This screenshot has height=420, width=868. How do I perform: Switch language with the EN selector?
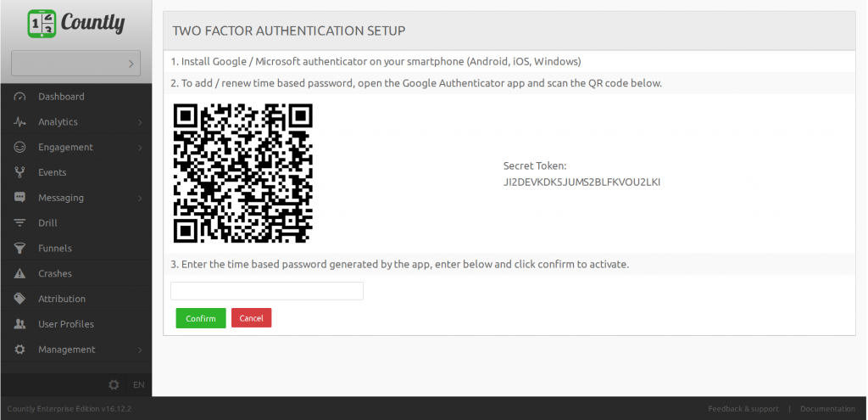139,384
